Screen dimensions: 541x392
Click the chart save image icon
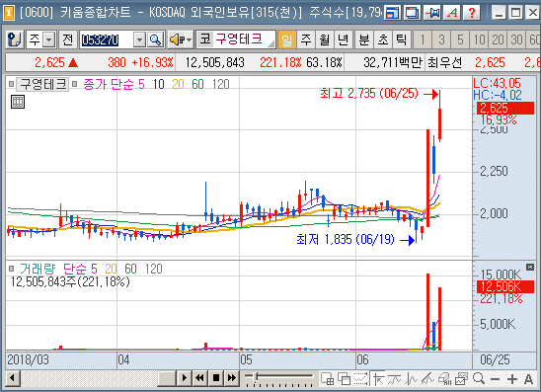(x=462, y=378)
